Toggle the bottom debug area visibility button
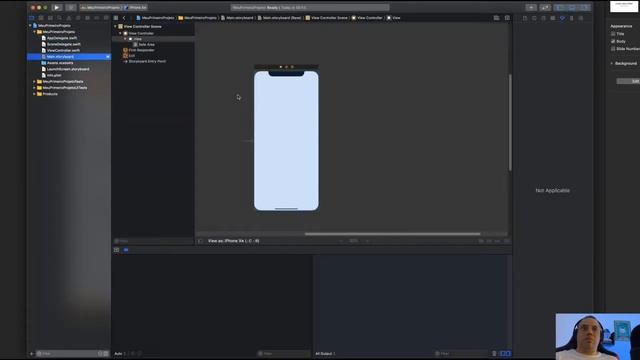This screenshot has width=640, height=360. click(x=572, y=7)
